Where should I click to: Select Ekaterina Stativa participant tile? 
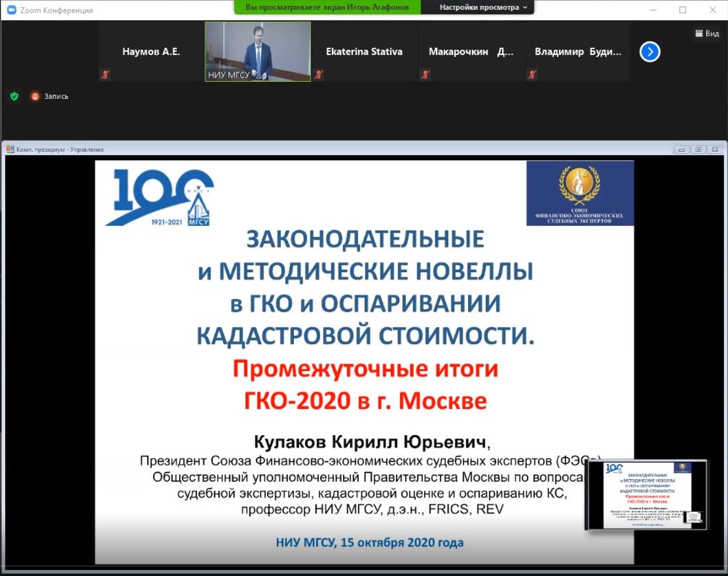[364, 51]
